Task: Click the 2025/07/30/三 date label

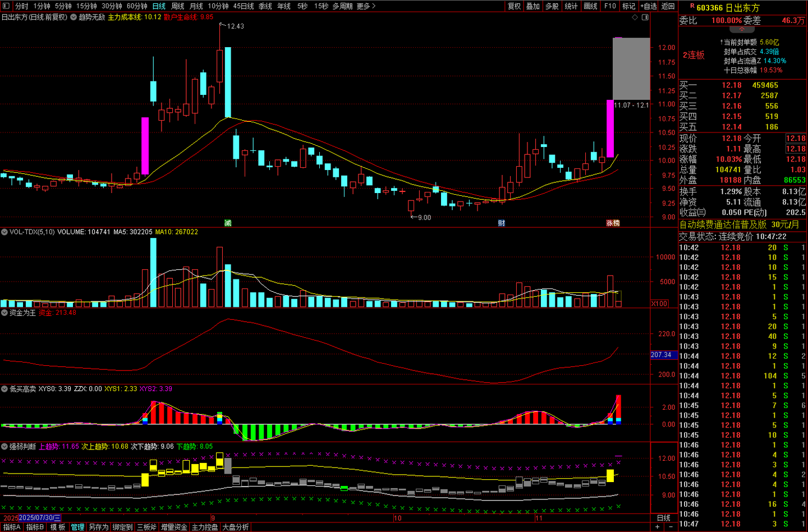Action: (x=39, y=518)
